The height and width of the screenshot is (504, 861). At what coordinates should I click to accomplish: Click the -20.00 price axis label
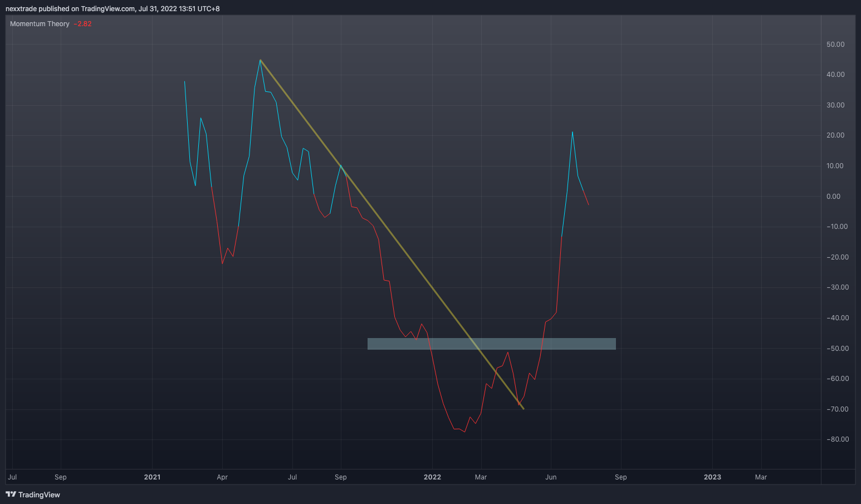pos(838,257)
